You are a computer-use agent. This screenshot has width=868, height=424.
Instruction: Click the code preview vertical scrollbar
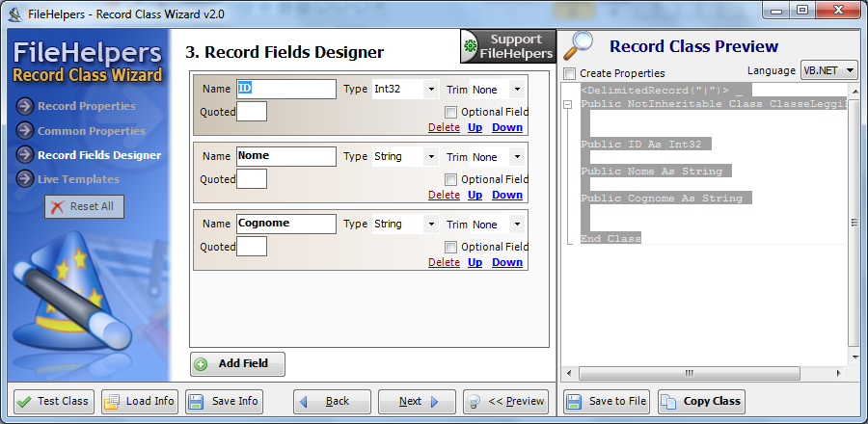pyautogui.click(x=854, y=224)
